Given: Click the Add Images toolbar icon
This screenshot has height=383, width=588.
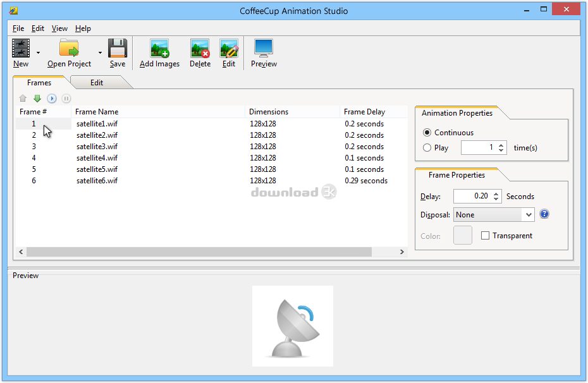Looking at the screenshot, I should pyautogui.click(x=160, y=48).
